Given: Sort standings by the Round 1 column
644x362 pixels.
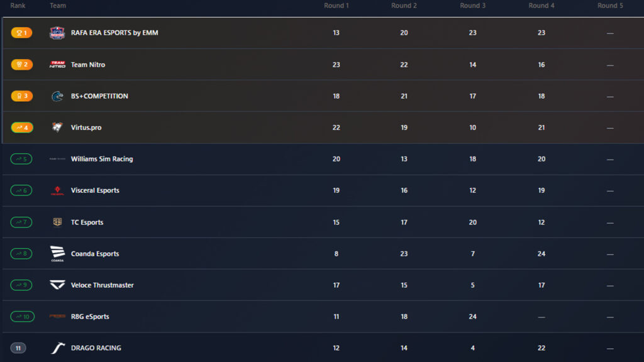Looking at the screenshot, I should click(336, 6).
